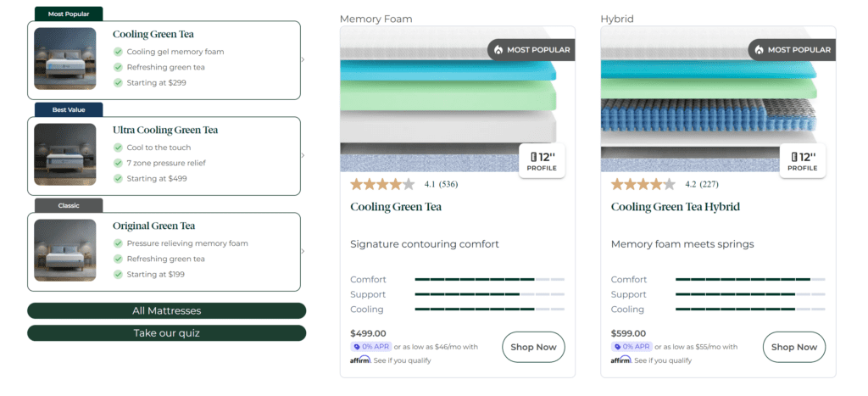Select the Most Popular tab label

tap(68, 14)
